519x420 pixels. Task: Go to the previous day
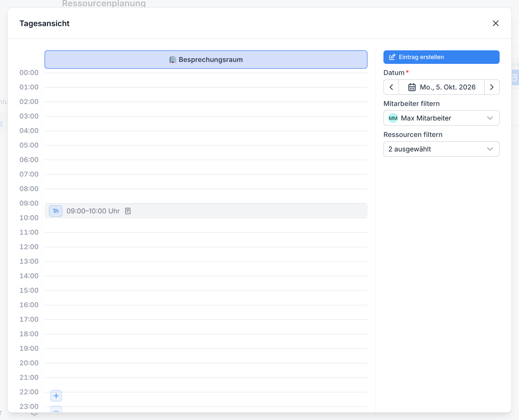(x=391, y=87)
